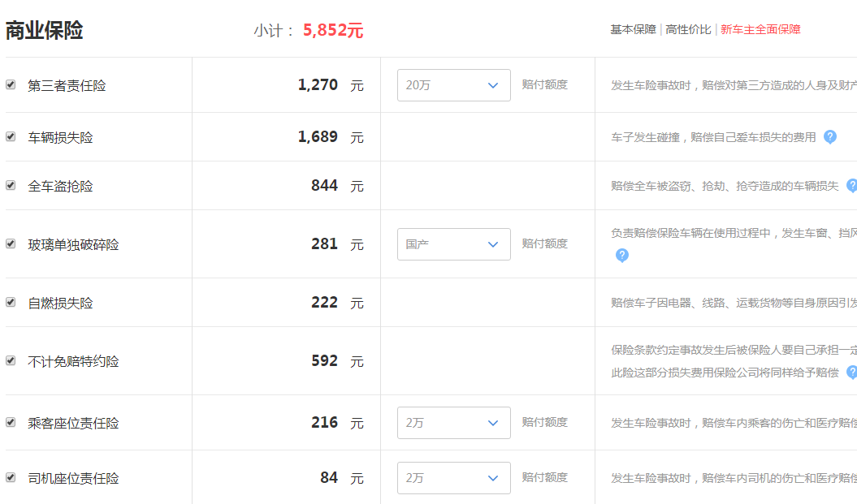Click help icon under 玻璃单独破碎险 description
The width and height of the screenshot is (857, 504).
622,255
